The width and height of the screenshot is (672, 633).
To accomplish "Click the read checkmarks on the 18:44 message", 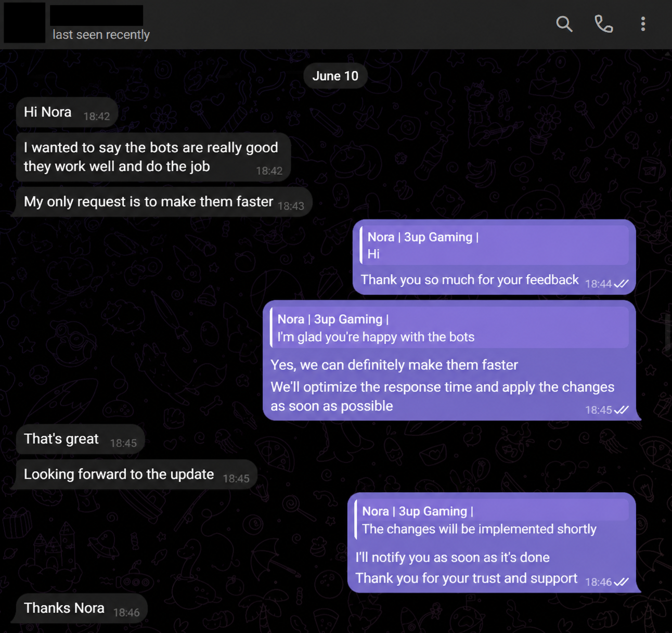I will (x=621, y=284).
